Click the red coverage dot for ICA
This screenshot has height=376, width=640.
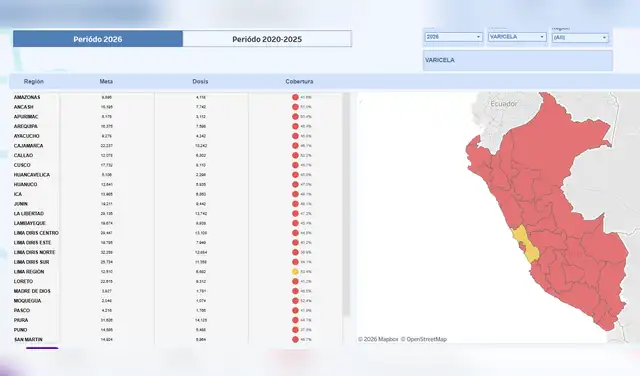pos(295,194)
